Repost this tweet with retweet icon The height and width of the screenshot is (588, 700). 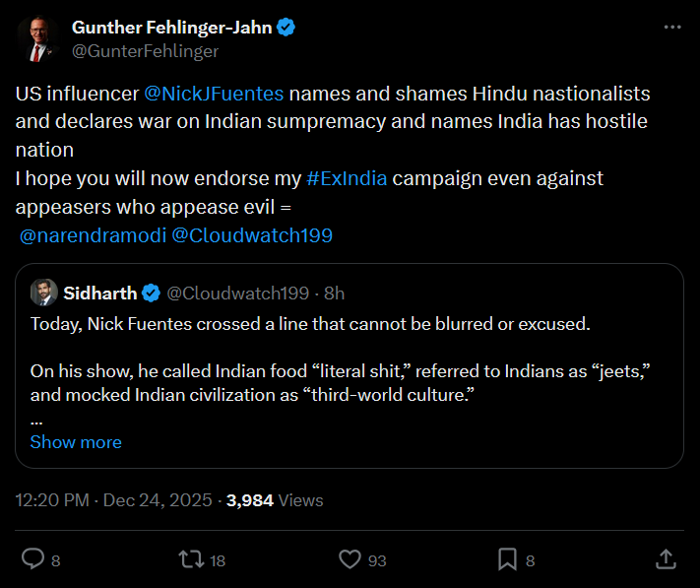(190, 559)
